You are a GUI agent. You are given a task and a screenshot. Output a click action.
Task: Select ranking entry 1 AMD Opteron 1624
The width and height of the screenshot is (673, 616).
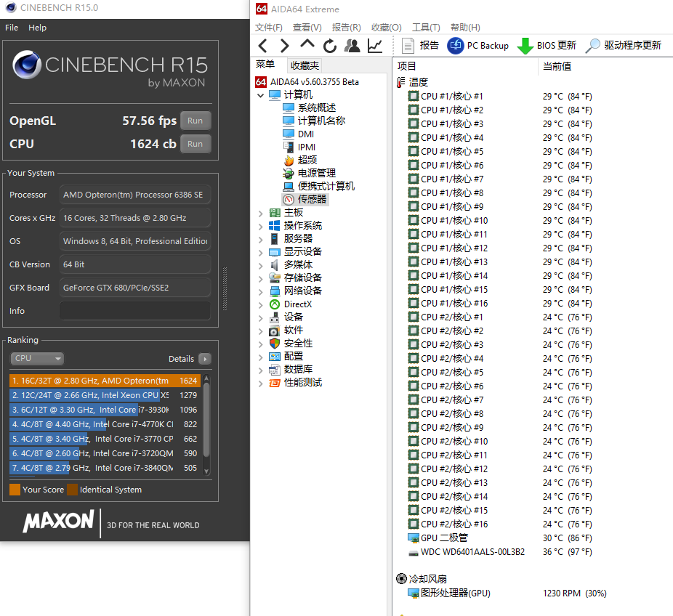(x=105, y=381)
